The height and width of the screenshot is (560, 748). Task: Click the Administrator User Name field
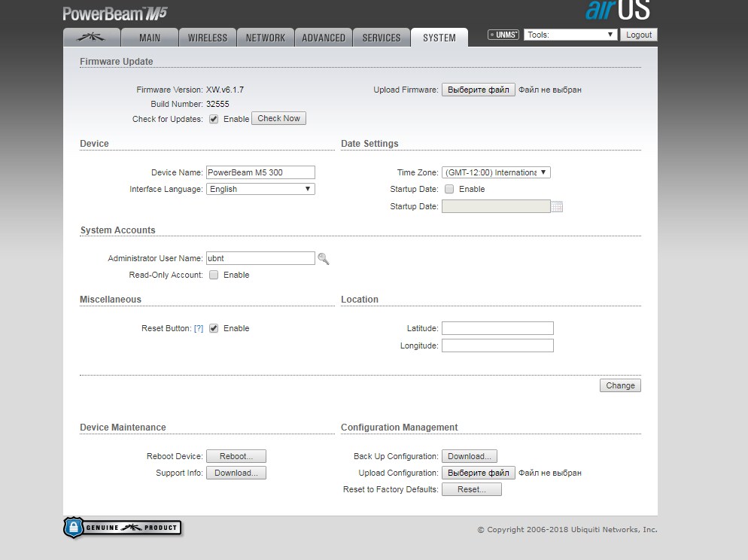(x=260, y=258)
